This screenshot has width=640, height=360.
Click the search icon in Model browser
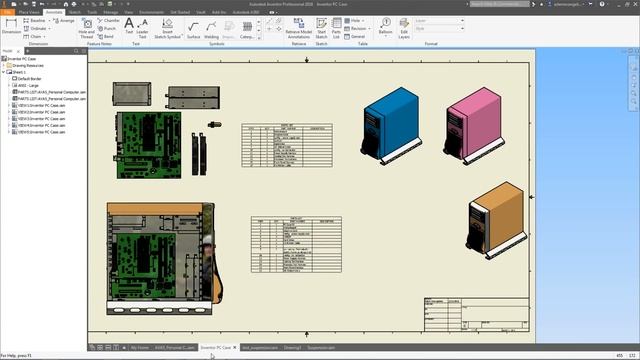point(76,51)
